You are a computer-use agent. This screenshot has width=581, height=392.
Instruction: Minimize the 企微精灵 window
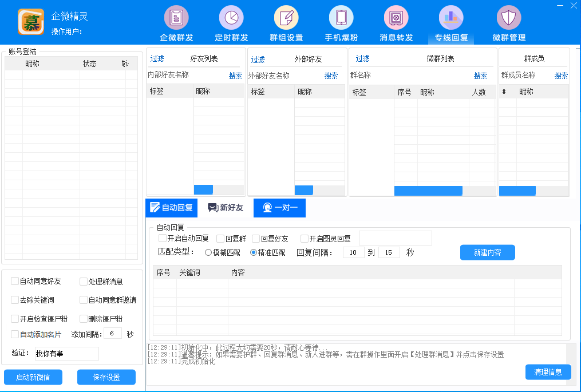point(560,5)
